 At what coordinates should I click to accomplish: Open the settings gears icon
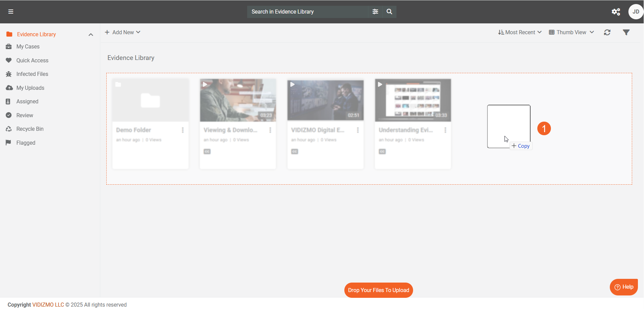[616, 12]
